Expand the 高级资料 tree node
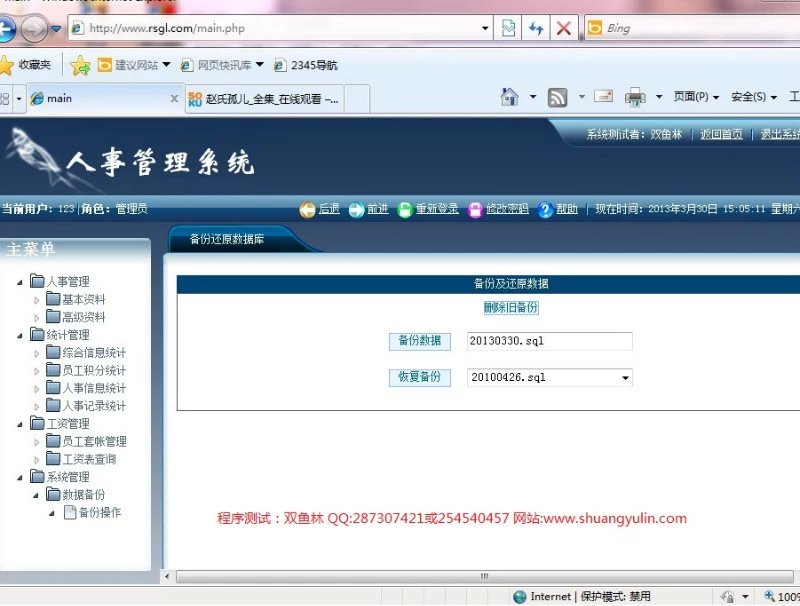 [x=36, y=318]
